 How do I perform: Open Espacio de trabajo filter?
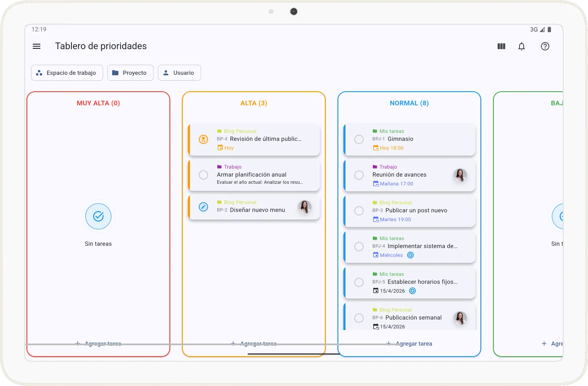[67, 73]
